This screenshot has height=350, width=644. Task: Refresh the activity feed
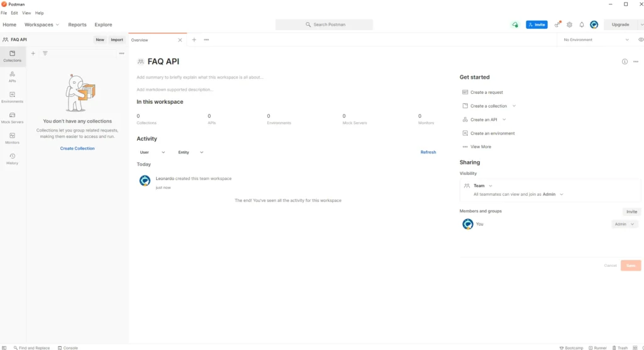[x=428, y=152]
